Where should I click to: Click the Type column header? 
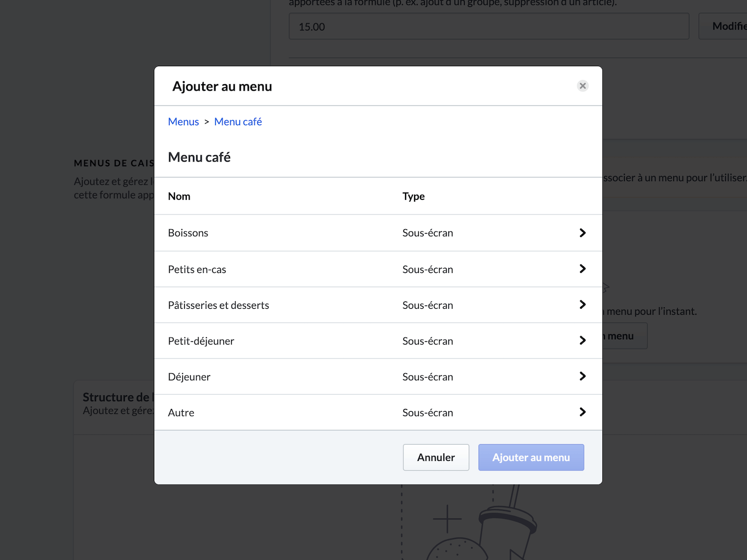(x=414, y=196)
